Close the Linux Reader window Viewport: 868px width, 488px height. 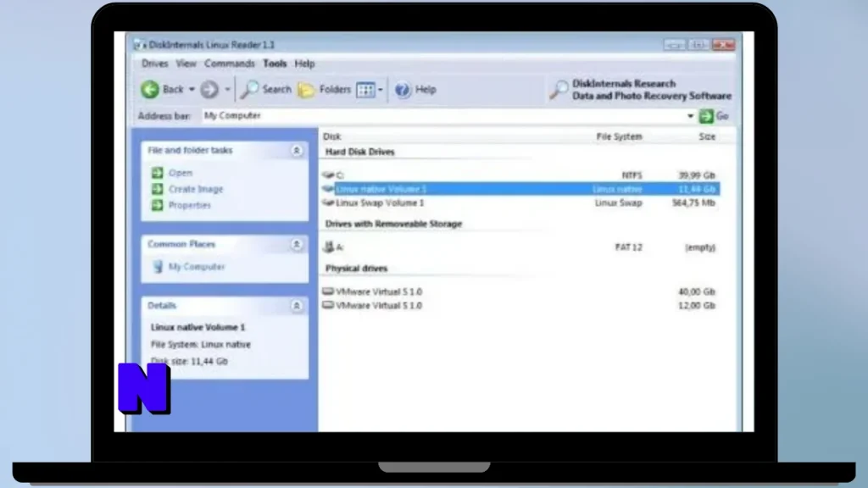(x=724, y=45)
